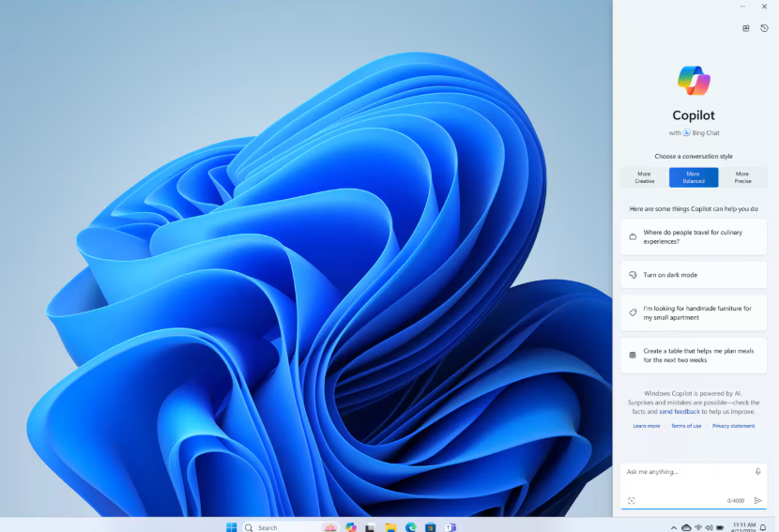779x532 pixels.
Task: Click the screenshot capture icon in the chat box
Action: pos(631,501)
